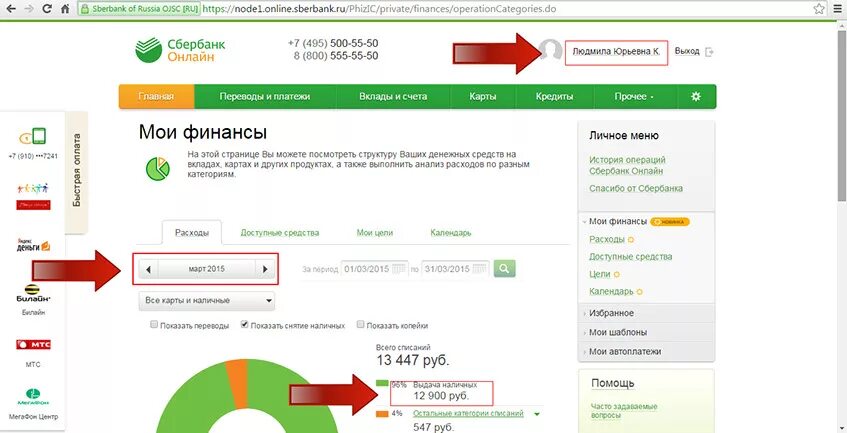
Task: Open Расходы link in personal menu
Action: pos(607,239)
